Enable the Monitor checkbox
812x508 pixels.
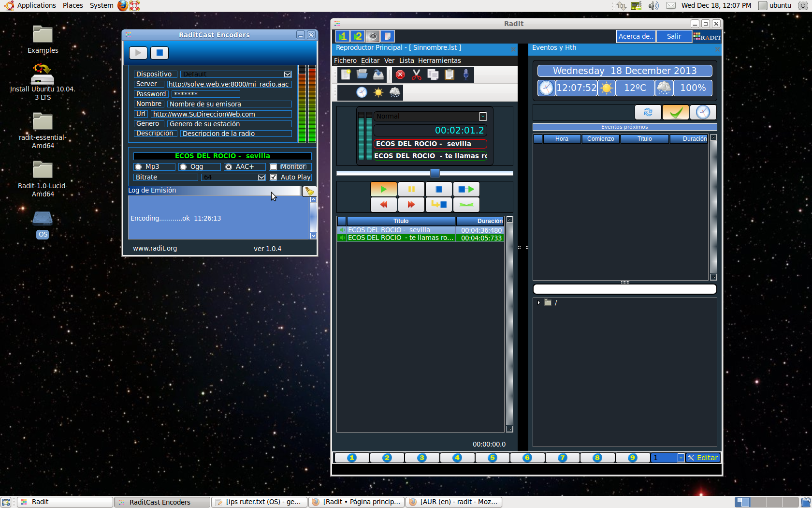coord(274,167)
